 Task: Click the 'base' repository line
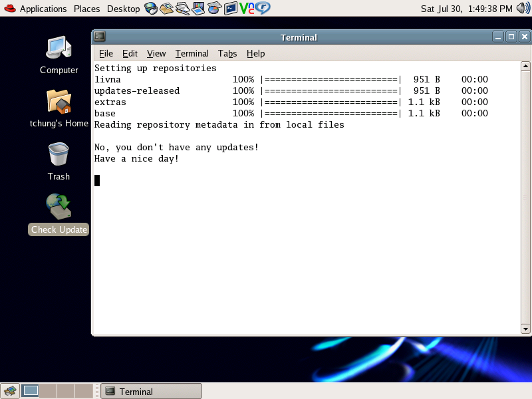(291, 113)
